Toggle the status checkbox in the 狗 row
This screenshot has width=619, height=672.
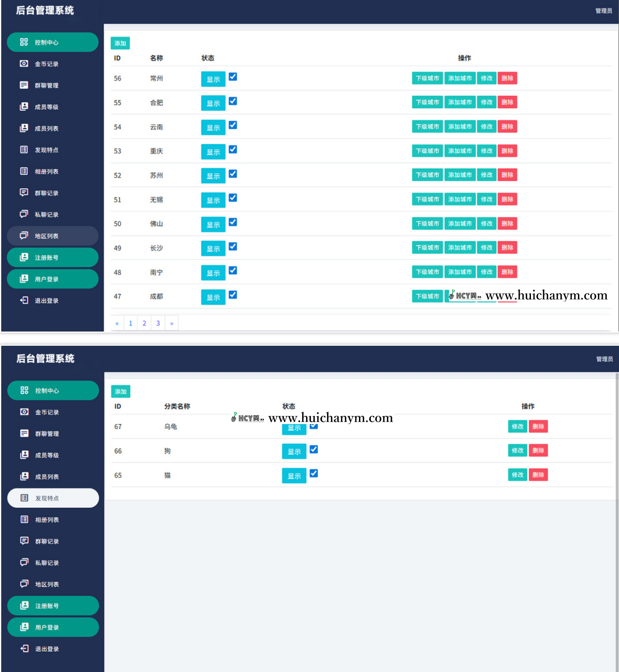[x=314, y=449]
